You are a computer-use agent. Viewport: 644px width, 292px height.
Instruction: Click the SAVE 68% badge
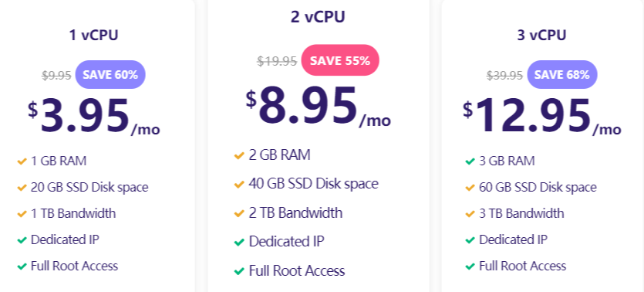561,75
